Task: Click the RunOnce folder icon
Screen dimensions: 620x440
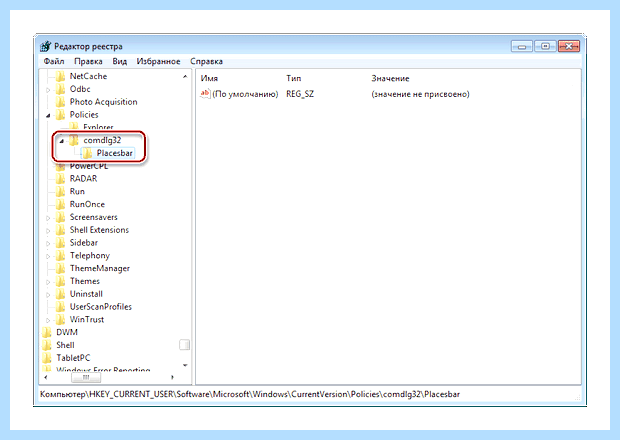Action: pos(60,204)
